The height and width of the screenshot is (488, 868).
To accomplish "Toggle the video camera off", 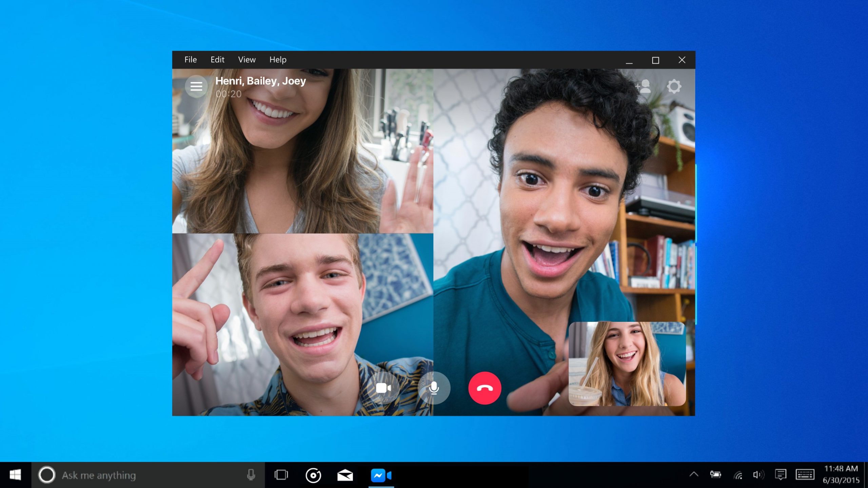I will [383, 388].
